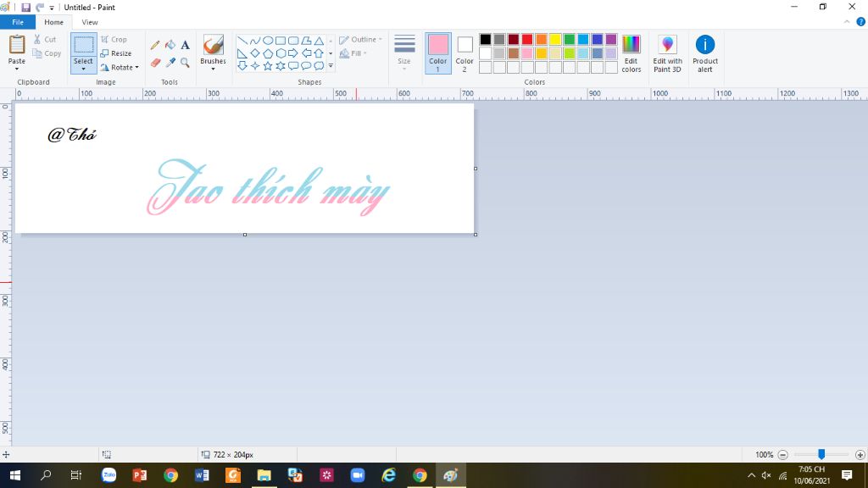Open Edit with Paint 3D

667,53
